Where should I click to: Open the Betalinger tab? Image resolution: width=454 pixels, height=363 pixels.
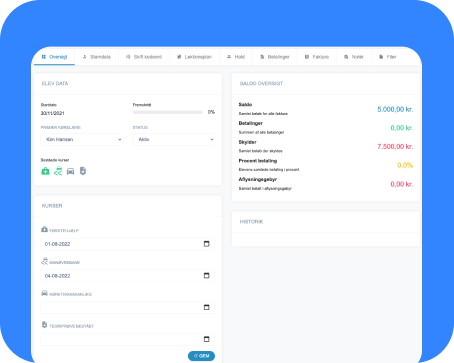click(x=275, y=57)
